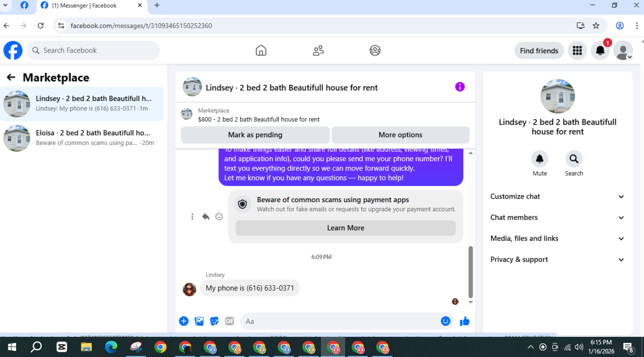Image resolution: width=644 pixels, height=357 pixels.
Task: Open the Facebook menu grid icon
Action: coord(577,51)
